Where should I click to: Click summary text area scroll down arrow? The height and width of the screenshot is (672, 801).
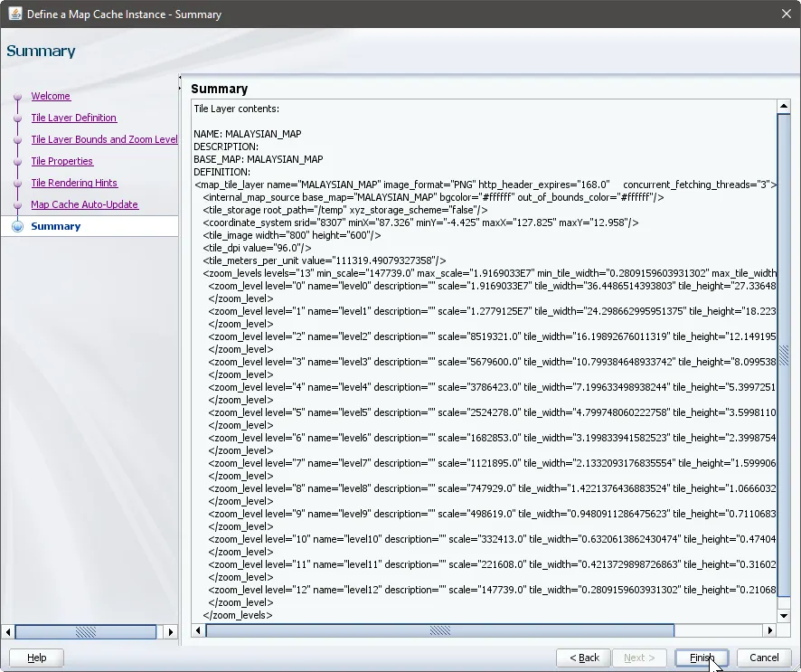pos(784,616)
